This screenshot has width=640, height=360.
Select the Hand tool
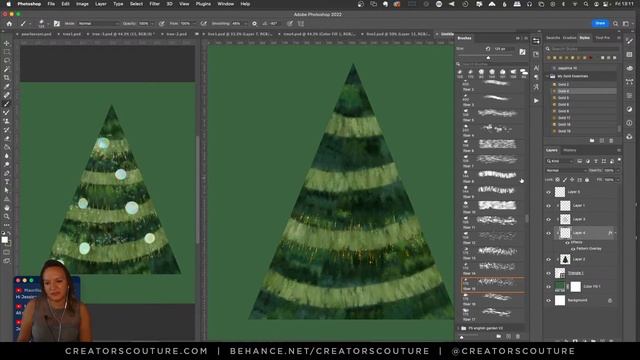pyautogui.click(x=7, y=208)
